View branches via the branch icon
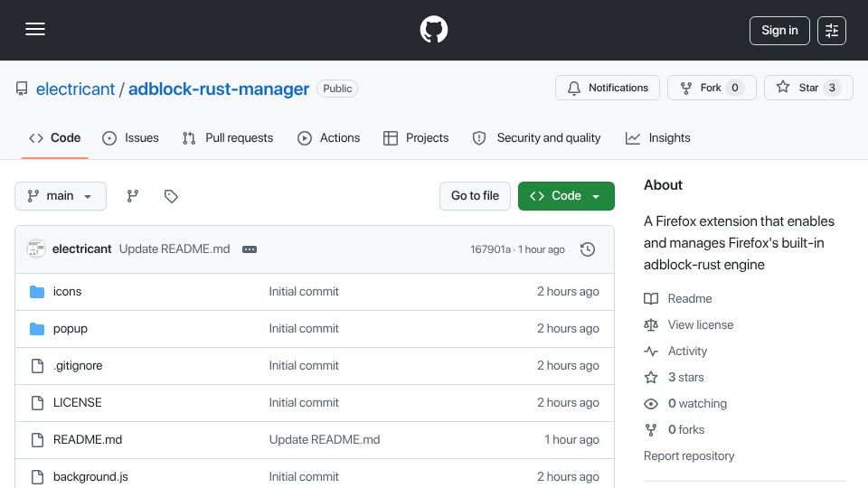868x488 pixels. [x=132, y=196]
